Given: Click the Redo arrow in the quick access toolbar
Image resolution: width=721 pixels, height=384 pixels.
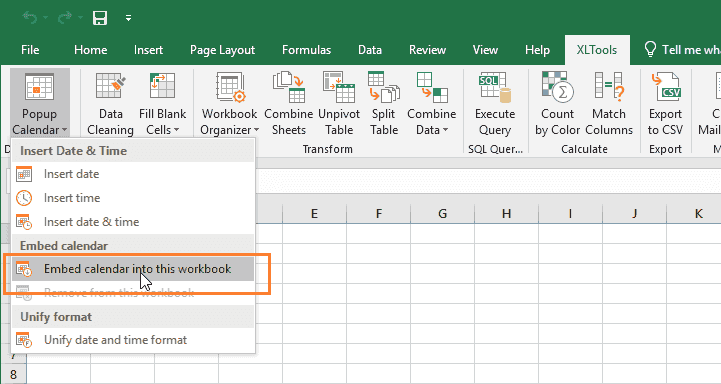Looking at the screenshot, I should pyautogui.click(x=64, y=18).
